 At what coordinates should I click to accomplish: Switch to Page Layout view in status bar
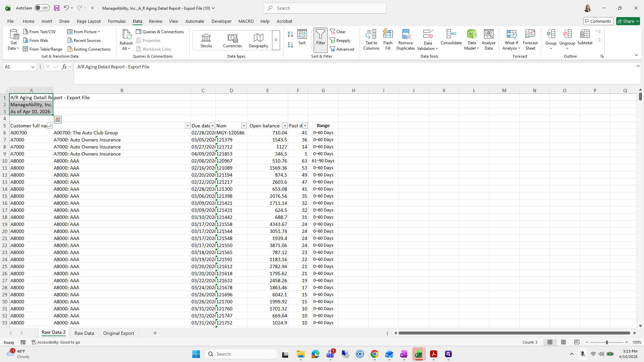[x=563, y=342]
